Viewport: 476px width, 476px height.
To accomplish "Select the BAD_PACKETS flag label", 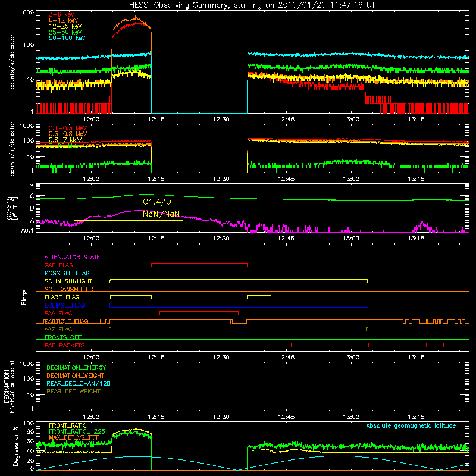I will [65, 345].
